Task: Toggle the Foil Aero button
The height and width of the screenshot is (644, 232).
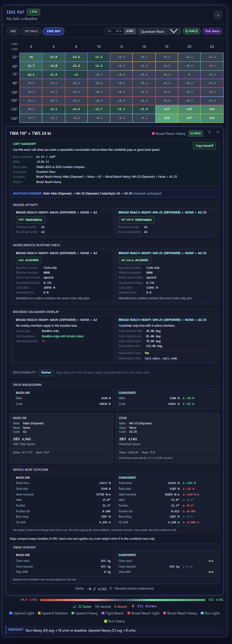Action: point(213,31)
